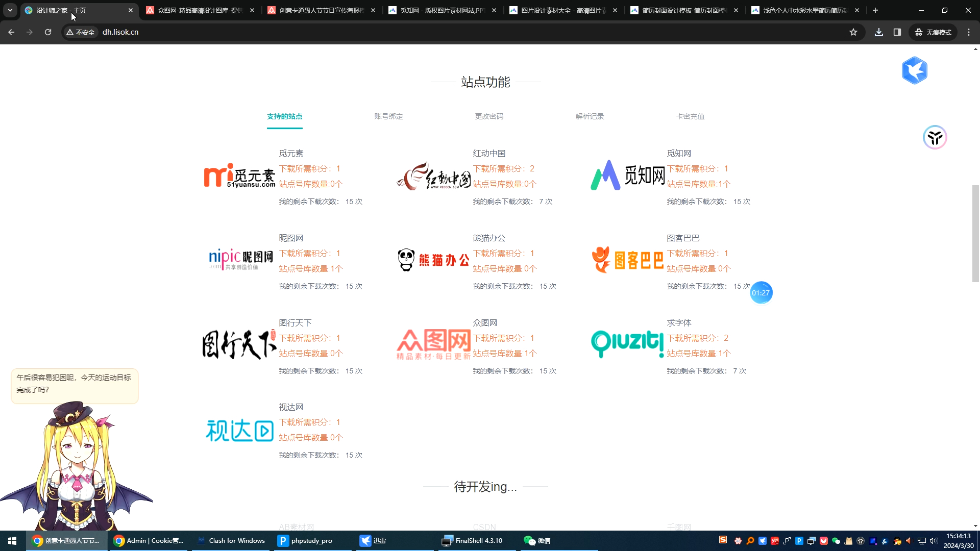Click the Sogou input method tray icon
Image resolution: width=980 pixels, height=551 pixels.
tap(723, 540)
